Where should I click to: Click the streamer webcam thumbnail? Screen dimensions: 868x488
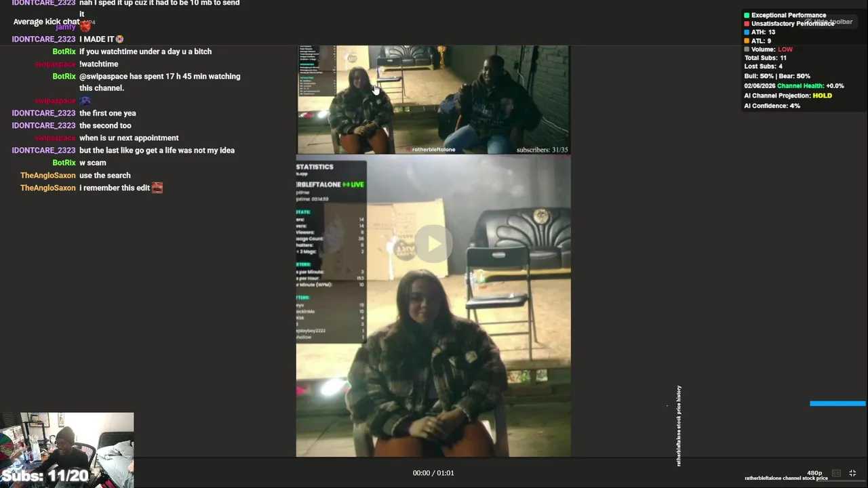coord(67,449)
